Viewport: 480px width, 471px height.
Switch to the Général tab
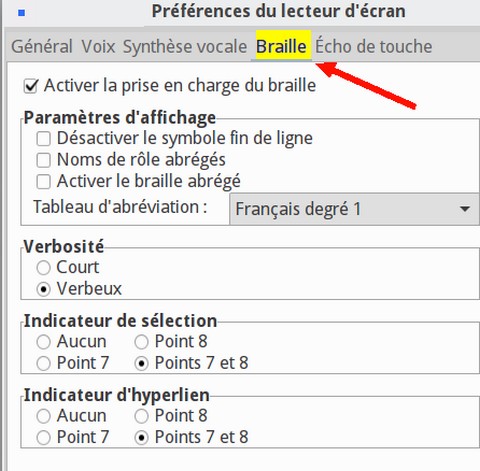point(42,46)
